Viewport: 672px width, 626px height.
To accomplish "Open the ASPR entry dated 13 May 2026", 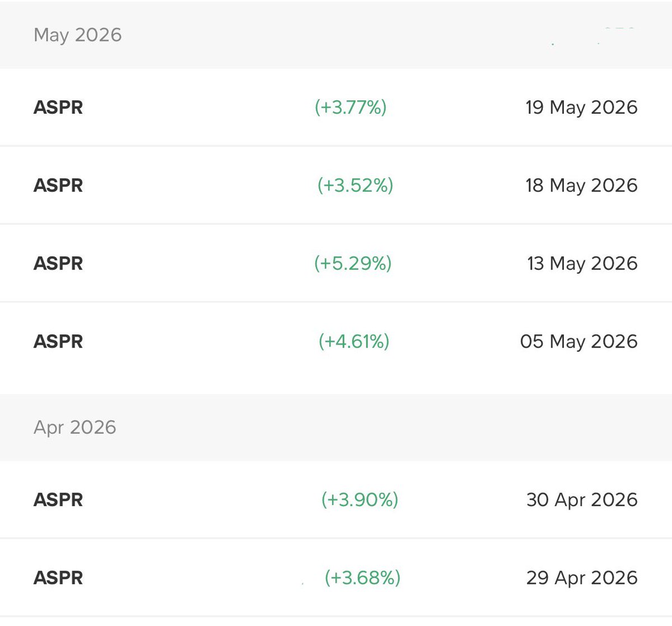I will [x=336, y=263].
